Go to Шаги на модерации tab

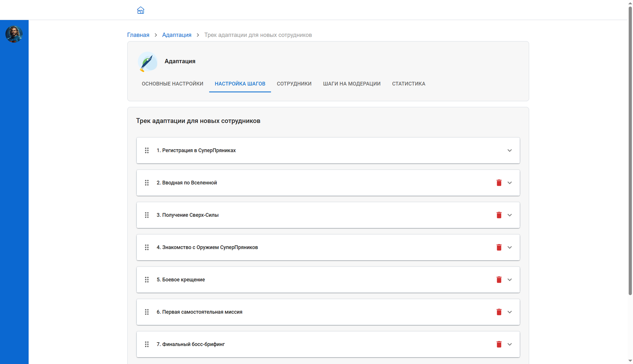352,84
